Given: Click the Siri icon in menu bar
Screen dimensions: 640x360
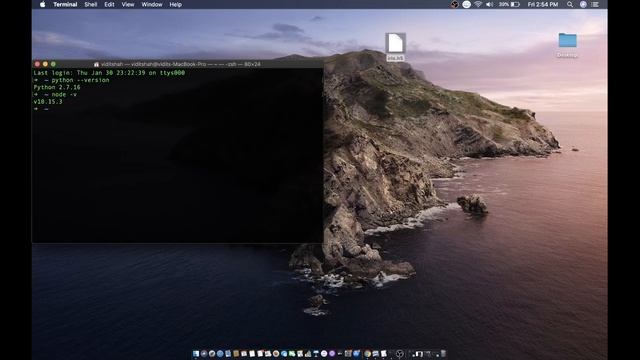Looking at the screenshot, I should click(x=583, y=4).
